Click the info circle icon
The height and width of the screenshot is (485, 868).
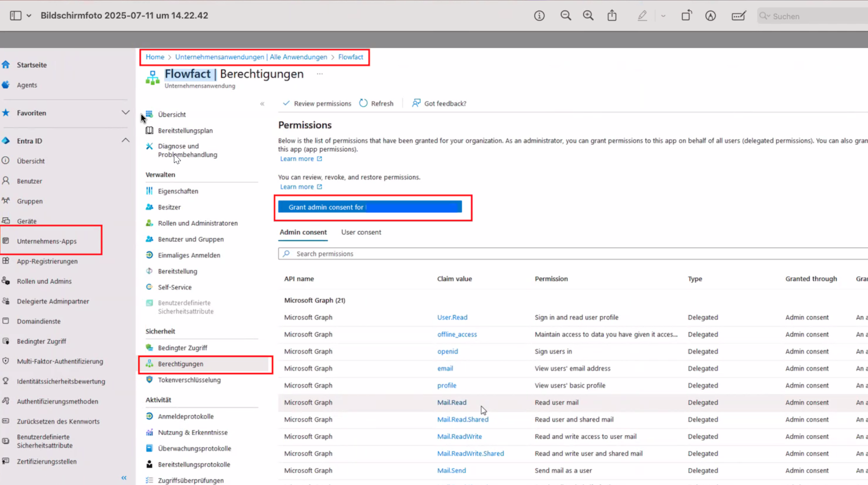[539, 16]
